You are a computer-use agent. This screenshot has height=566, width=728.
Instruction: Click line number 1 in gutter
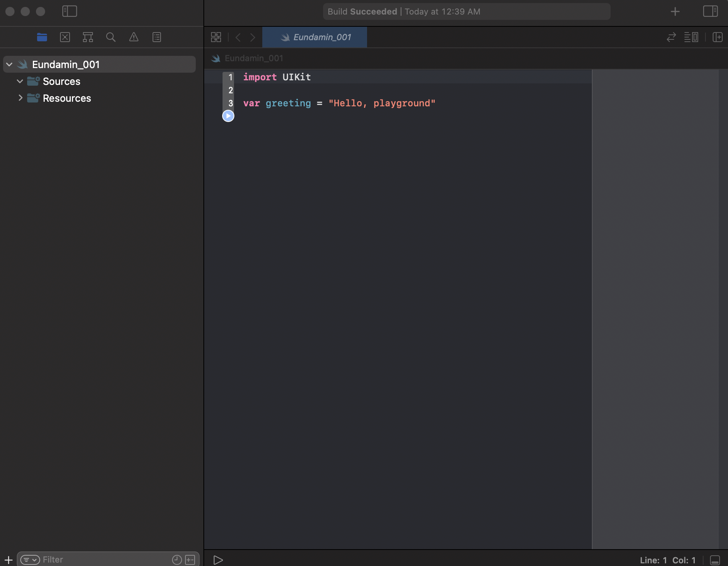click(x=231, y=77)
